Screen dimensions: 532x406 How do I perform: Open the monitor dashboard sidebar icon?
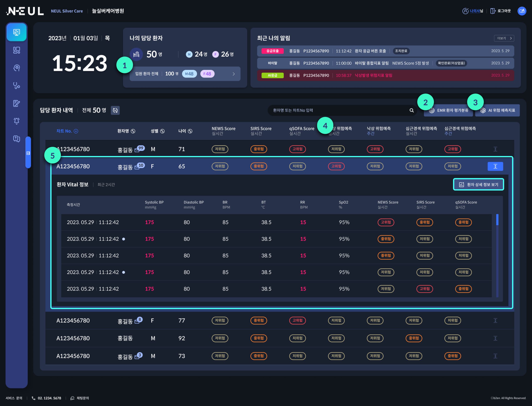click(16, 32)
